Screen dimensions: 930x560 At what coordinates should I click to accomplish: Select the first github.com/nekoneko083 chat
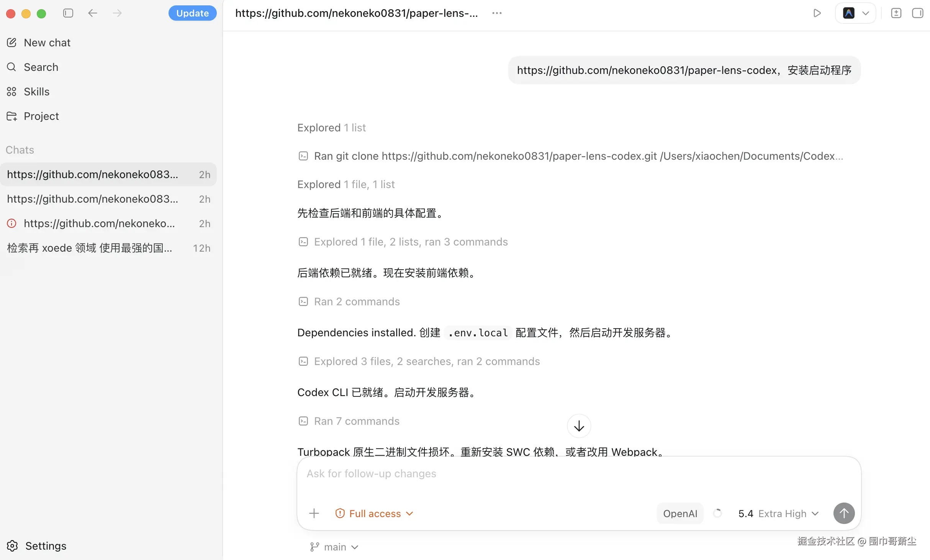[x=108, y=174]
